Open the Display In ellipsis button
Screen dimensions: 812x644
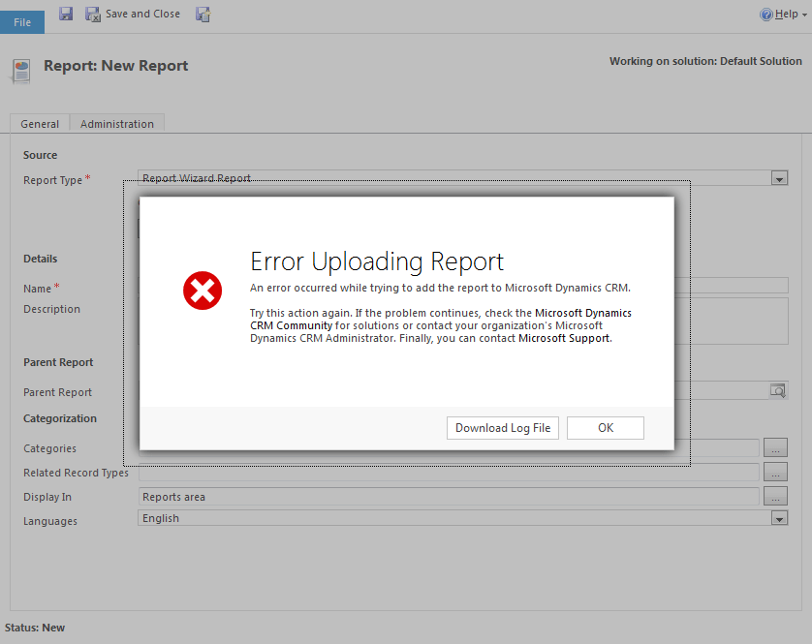click(x=775, y=497)
